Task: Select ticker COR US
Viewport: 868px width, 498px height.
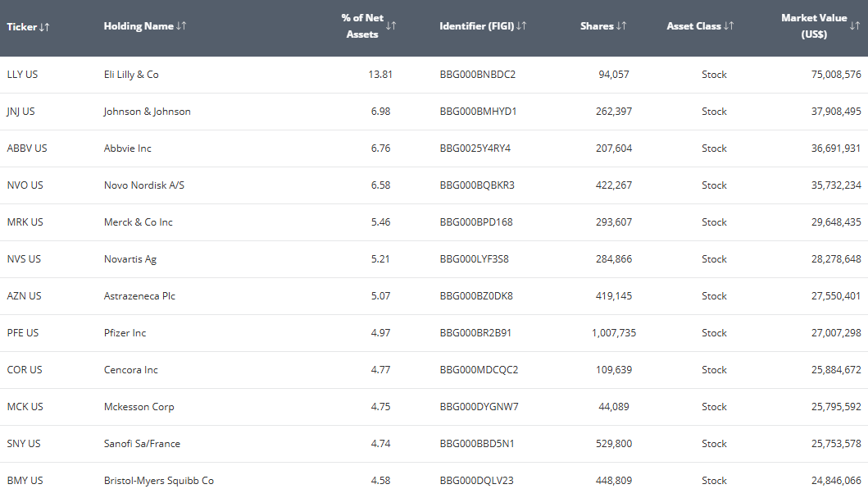Action: (25, 370)
